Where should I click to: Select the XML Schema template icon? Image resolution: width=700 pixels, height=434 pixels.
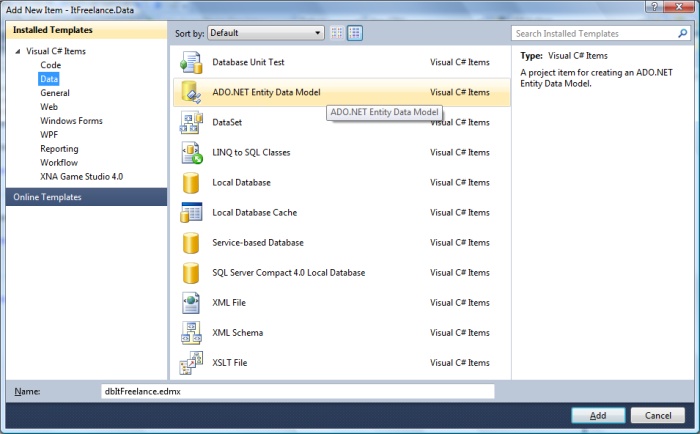(191, 333)
